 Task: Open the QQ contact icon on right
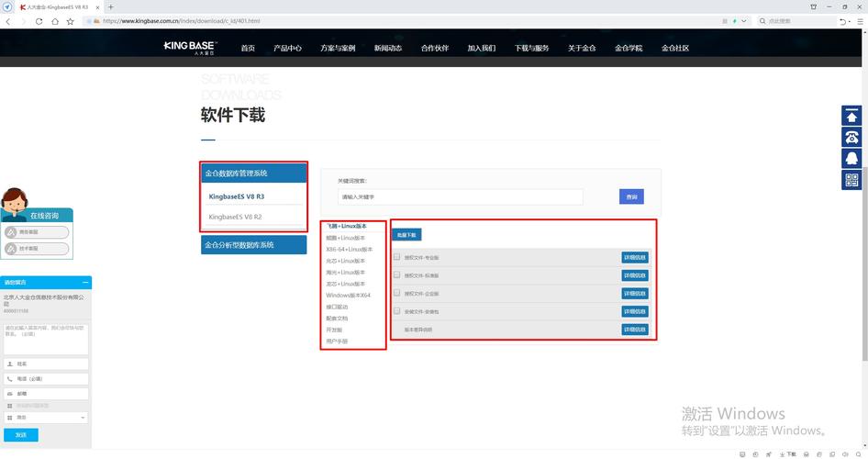[x=851, y=158]
